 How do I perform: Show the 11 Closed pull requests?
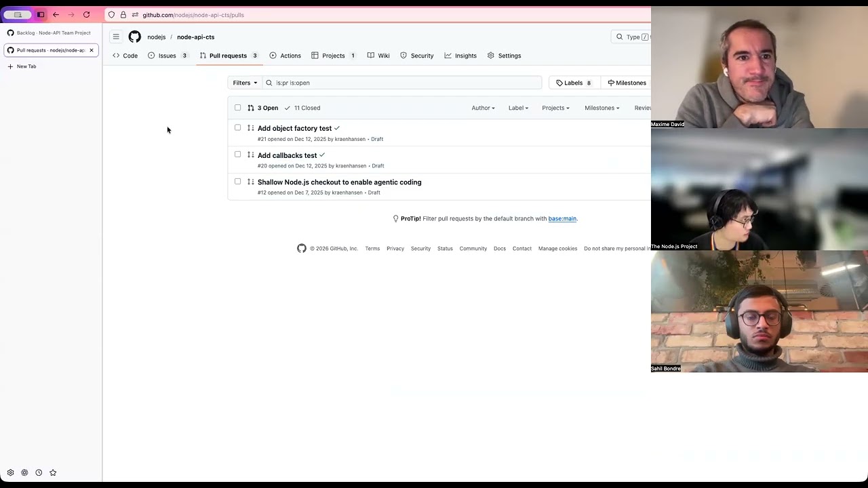[x=302, y=108]
